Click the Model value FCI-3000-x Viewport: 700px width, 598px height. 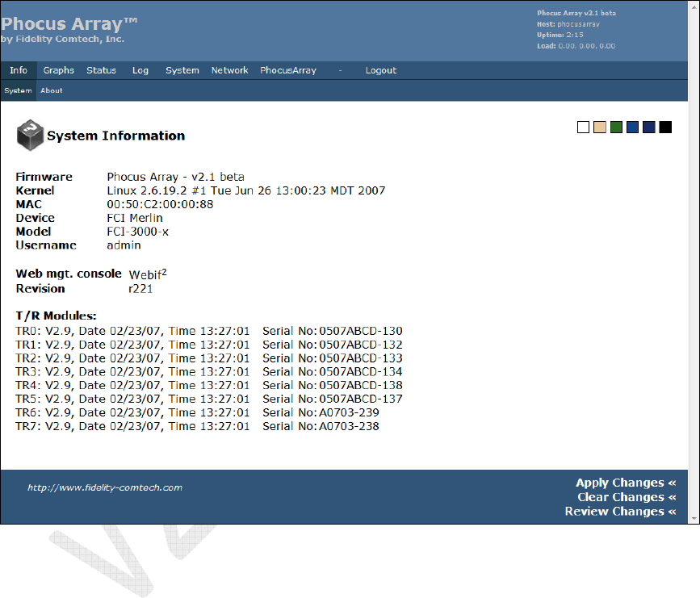tap(137, 232)
